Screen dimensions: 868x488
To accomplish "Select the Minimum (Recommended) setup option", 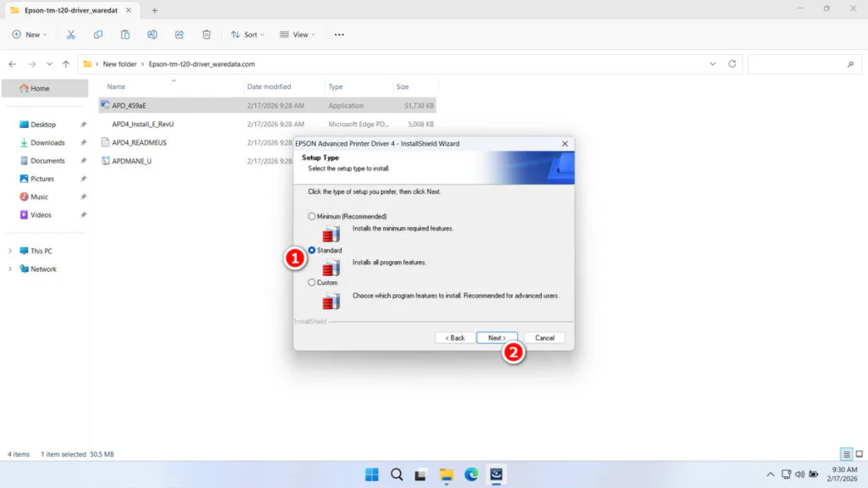I will (x=312, y=216).
